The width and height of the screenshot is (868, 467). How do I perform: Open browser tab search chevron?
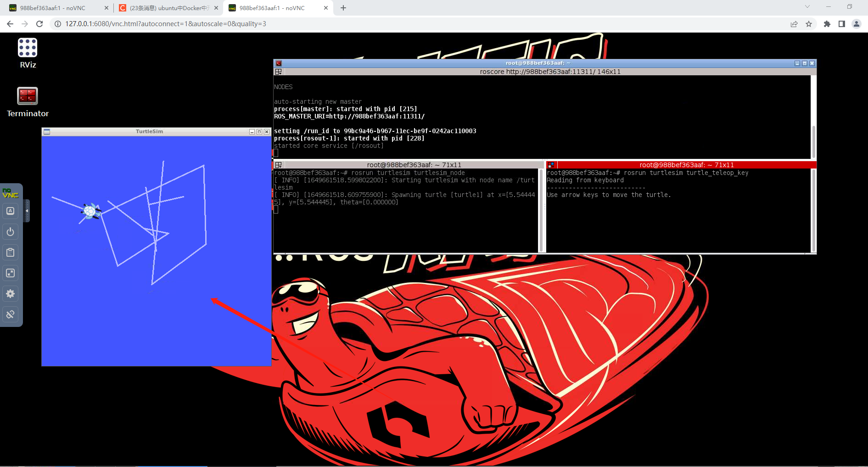coord(807,6)
